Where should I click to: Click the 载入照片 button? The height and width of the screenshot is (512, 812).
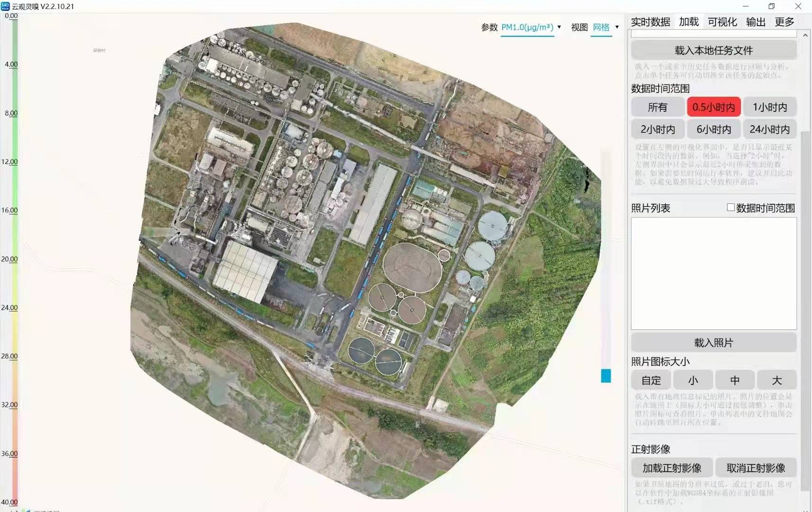713,343
